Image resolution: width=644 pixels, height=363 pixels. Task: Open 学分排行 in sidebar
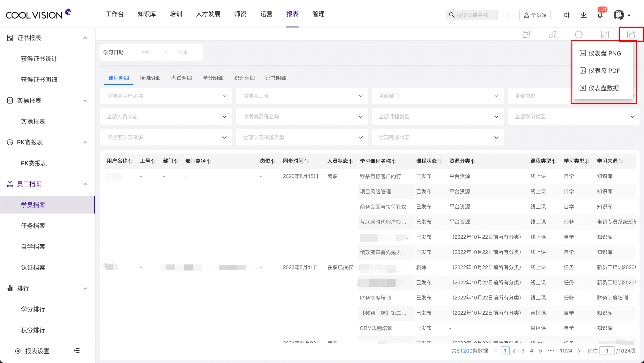pos(33,309)
